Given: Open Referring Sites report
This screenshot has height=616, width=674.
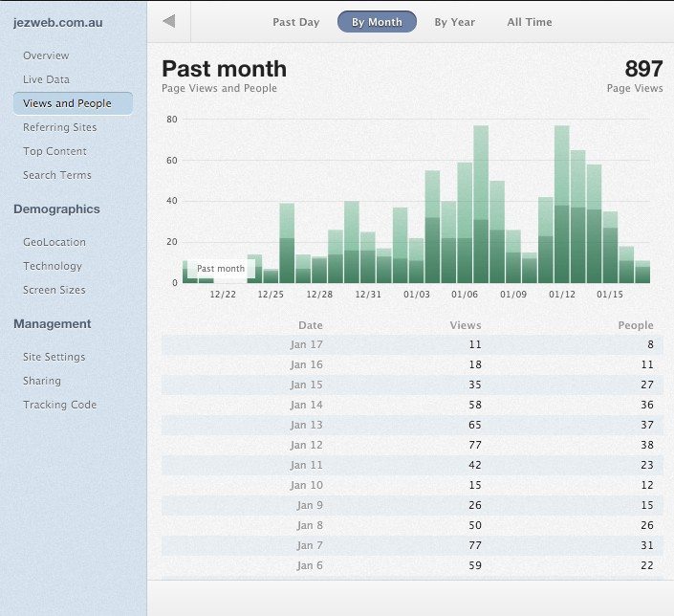Looking at the screenshot, I should point(59,127).
